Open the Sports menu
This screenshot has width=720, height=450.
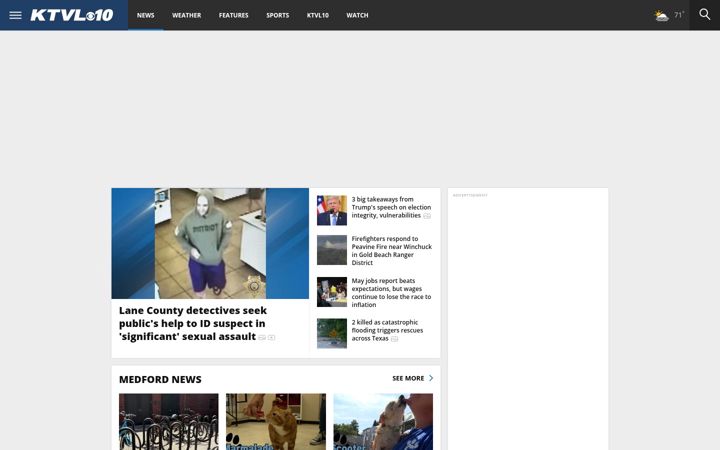pos(277,15)
